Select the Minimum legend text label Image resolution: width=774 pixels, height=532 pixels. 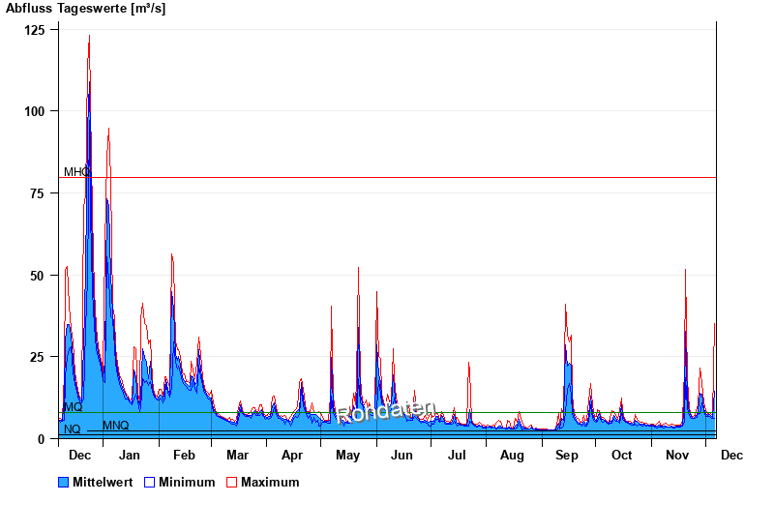(187, 482)
